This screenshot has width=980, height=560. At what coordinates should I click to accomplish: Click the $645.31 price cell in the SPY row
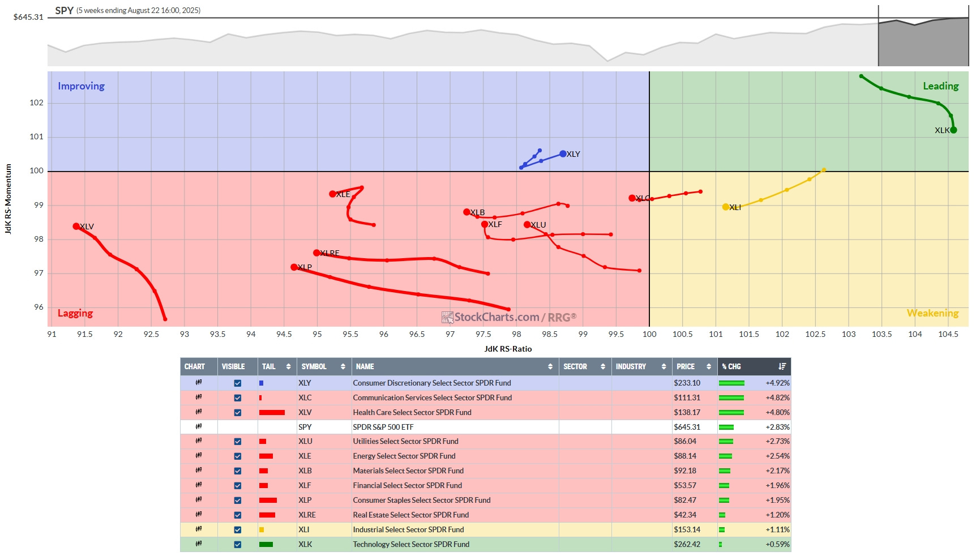[687, 428]
